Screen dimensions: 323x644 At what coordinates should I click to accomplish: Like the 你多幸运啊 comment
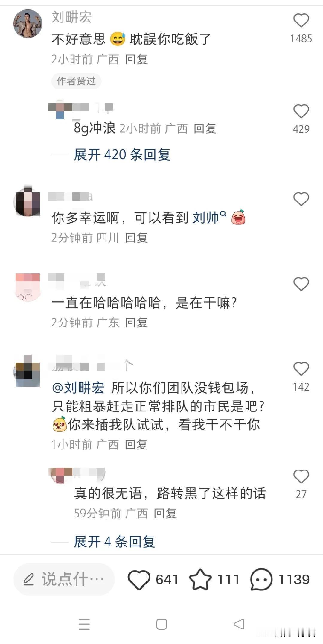pyautogui.click(x=301, y=199)
